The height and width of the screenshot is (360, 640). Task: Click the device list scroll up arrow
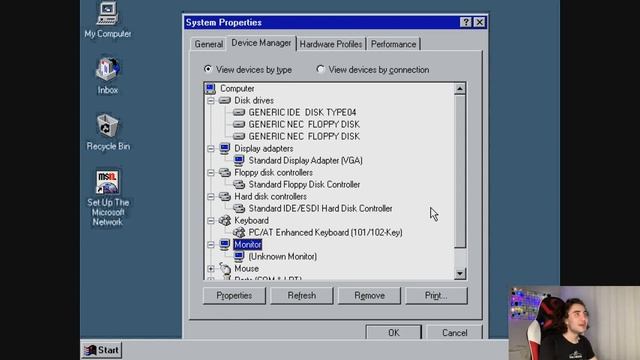(x=460, y=89)
